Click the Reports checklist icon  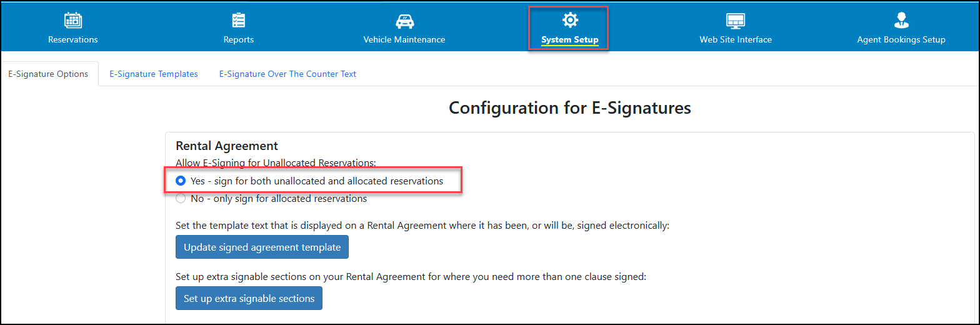[239, 21]
